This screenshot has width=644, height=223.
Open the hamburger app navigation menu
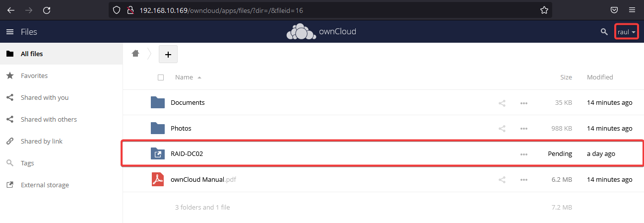[x=9, y=32]
